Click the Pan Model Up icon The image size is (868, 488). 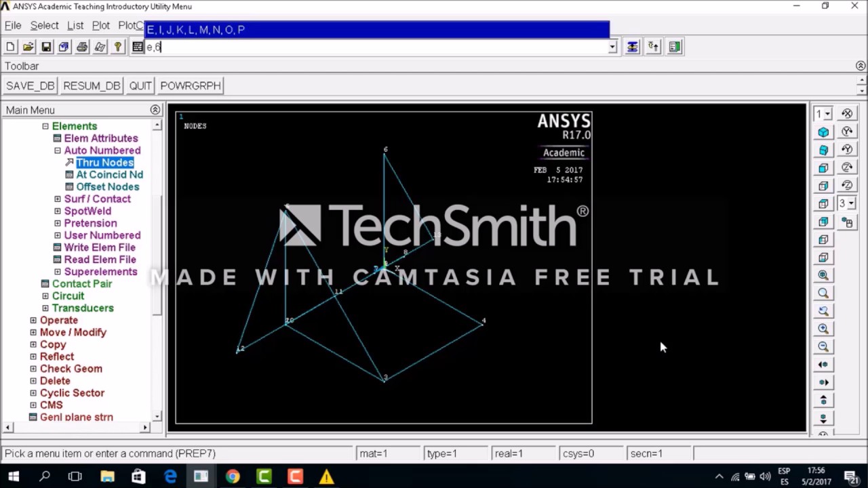(823, 400)
